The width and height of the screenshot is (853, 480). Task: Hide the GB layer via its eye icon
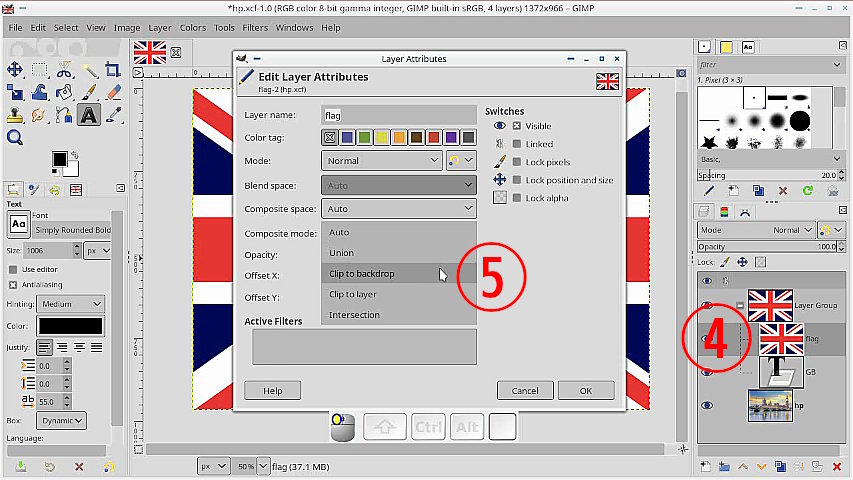click(x=707, y=373)
